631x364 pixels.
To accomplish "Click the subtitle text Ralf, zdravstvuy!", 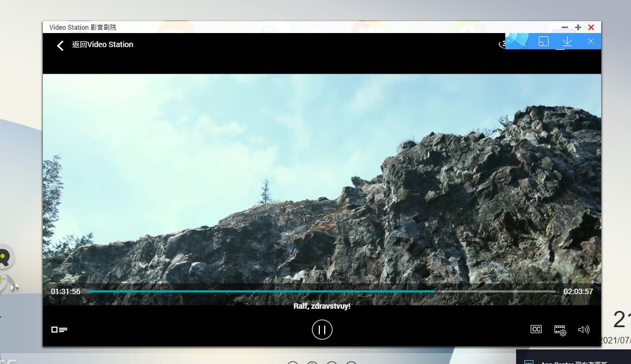I will pyautogui.click(x=322, y=306).
